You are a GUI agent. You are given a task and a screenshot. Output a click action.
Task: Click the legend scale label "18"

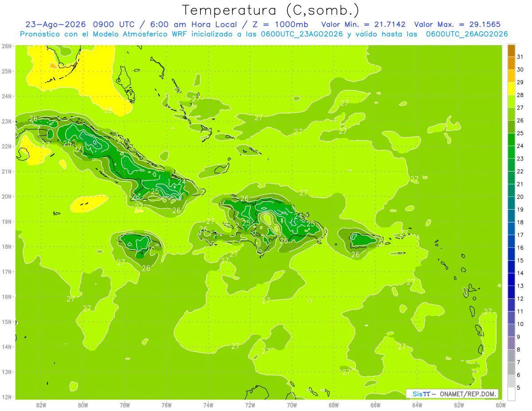point(520,222)
